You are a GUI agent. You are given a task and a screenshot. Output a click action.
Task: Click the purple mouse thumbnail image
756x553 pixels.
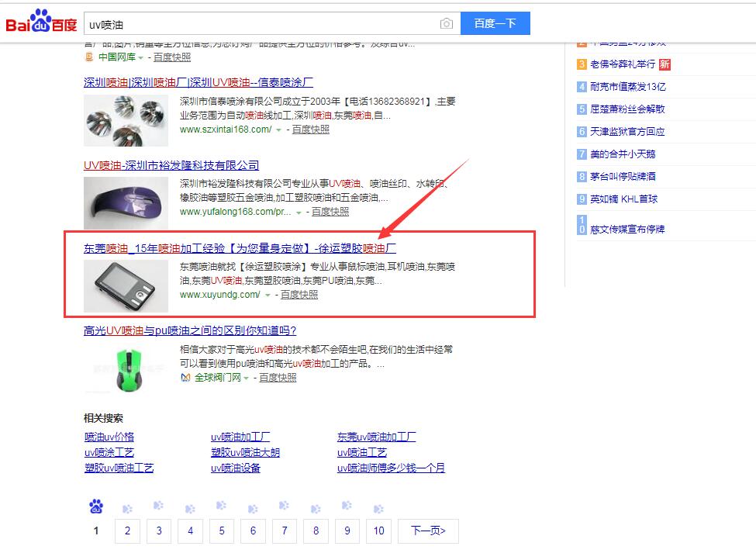click(126, 203)
